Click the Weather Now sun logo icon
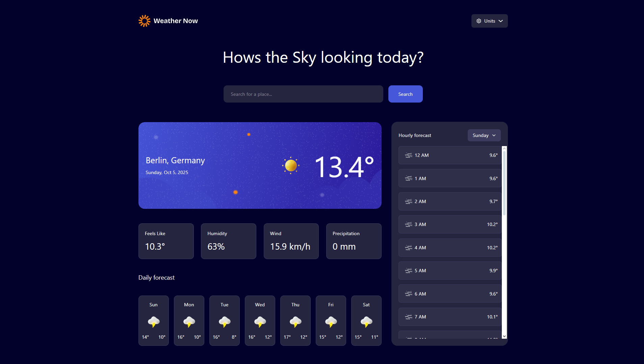This screenshot has width=644, height=364. pos(144,21)
